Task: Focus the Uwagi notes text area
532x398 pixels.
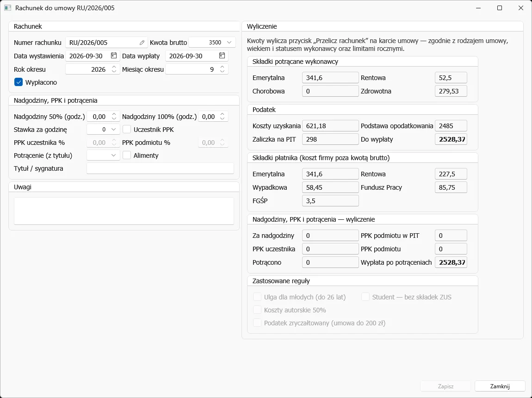Action: [x=124, y=211]
